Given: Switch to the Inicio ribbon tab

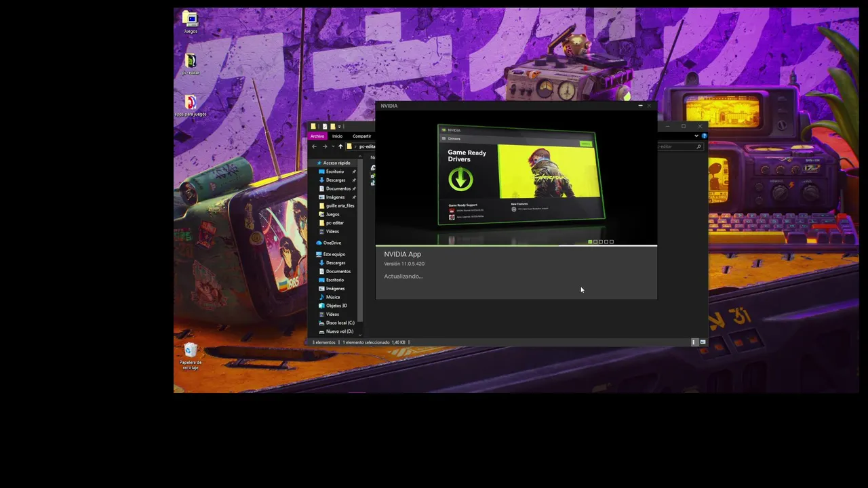Looking at the screenshot, I should (337, 136).
